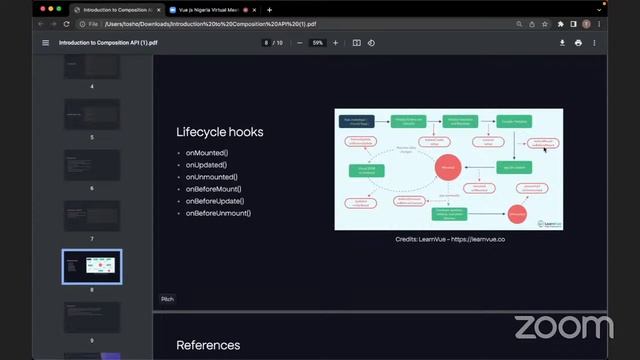Click the lifecycle diagram image
This screenshot has width=640, height=360.
pos(449,169)
